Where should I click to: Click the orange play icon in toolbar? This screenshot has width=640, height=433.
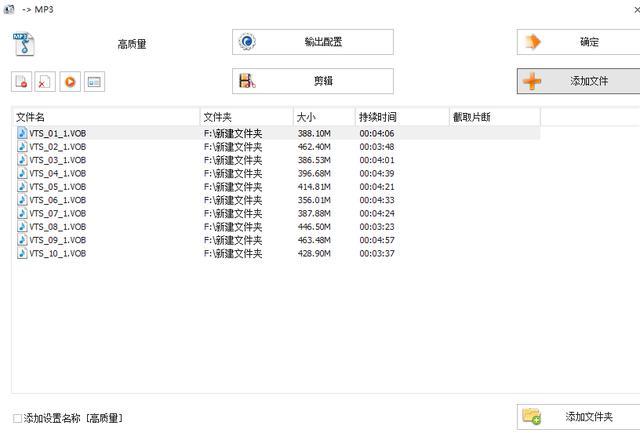pyautogui.click(x=70, y=82)
